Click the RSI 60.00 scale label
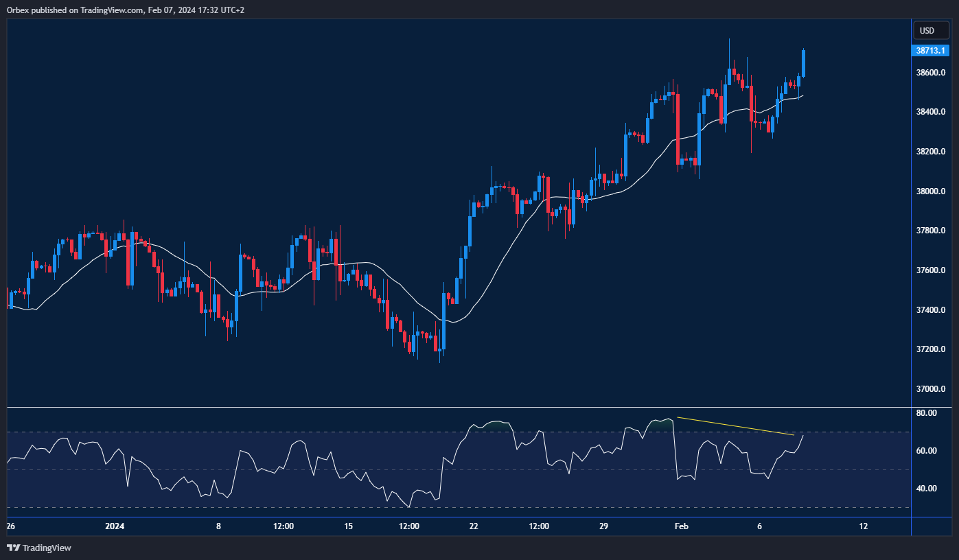The width and height of the screenshot is (959, 560). 926,451
